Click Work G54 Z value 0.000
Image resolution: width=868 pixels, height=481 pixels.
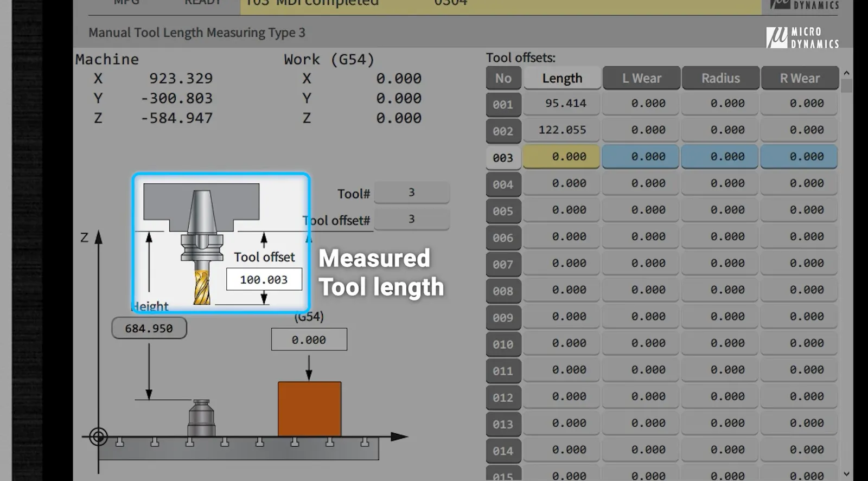(x=399, y=118)
